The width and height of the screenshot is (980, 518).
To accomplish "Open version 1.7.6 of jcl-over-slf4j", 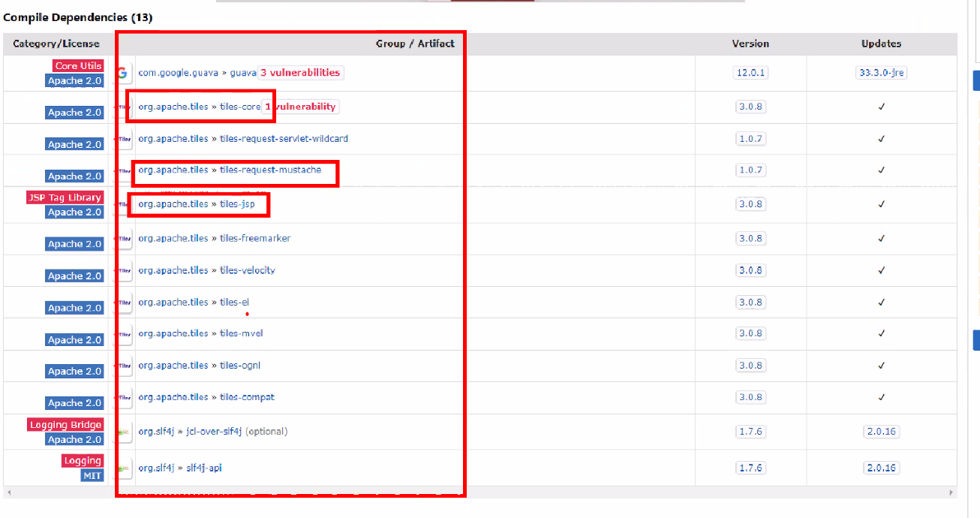I will pyautogui.click(x=750, y=432).
